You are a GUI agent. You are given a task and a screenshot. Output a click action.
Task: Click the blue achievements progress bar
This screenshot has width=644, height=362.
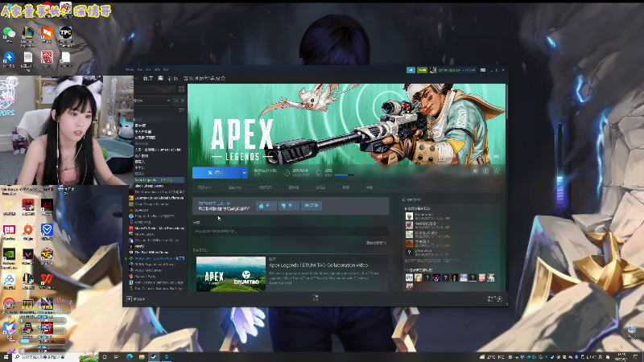(345, 175)
